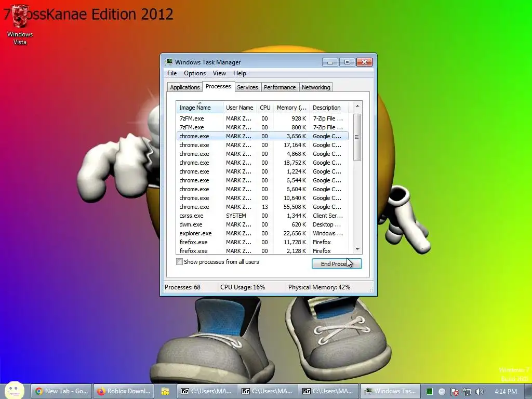
Task: Select the chrome.exe row using 4,868 K
Action: tap(262, 154)
